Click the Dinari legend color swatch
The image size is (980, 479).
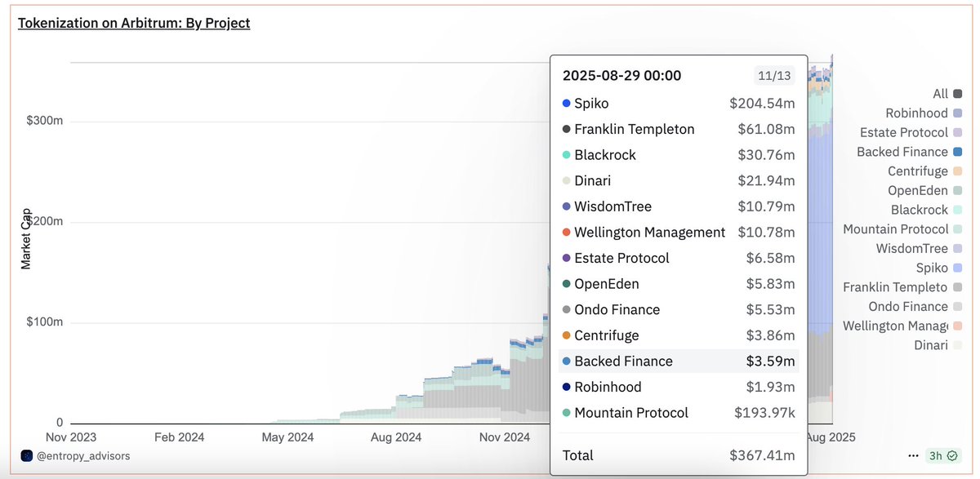pyautogui.click(x=957, y=345)
